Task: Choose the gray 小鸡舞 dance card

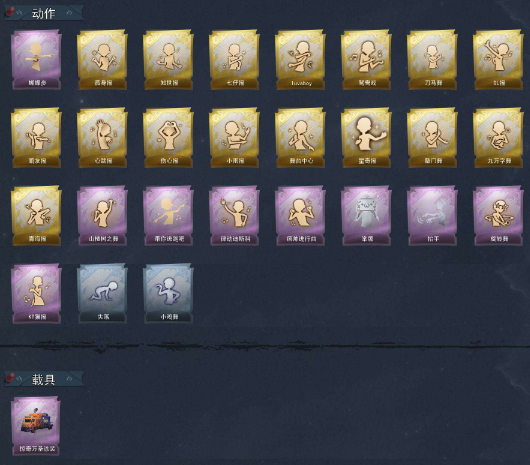Action: pos(168,294)
